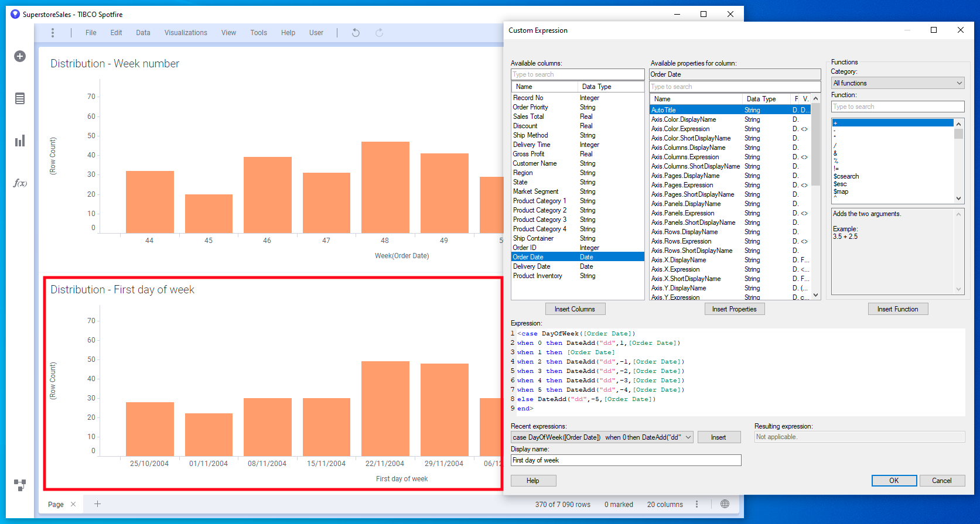
Task: Click the globe icon in status bar
Action: [x=725, y=504]
